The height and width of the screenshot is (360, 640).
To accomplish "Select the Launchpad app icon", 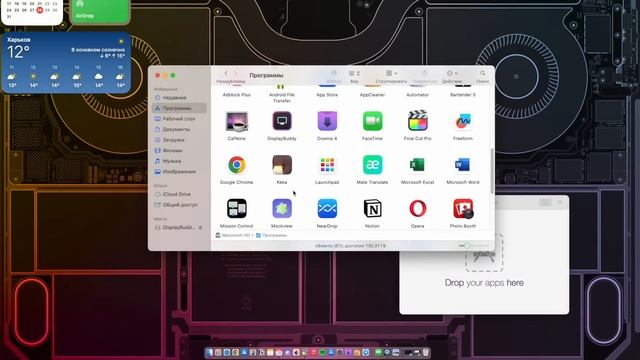I will coord(327,165).
